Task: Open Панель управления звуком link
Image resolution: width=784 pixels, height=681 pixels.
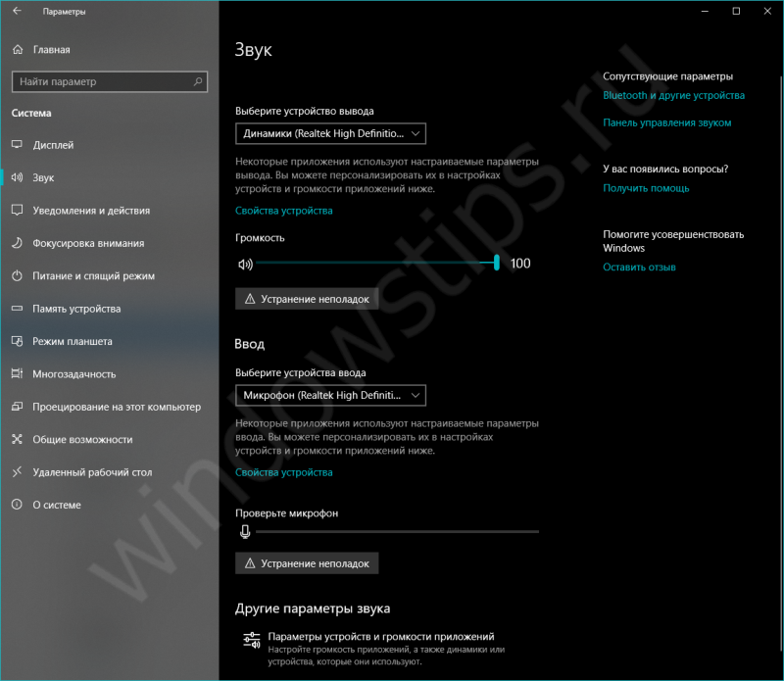Action: [x=667, y=122]
